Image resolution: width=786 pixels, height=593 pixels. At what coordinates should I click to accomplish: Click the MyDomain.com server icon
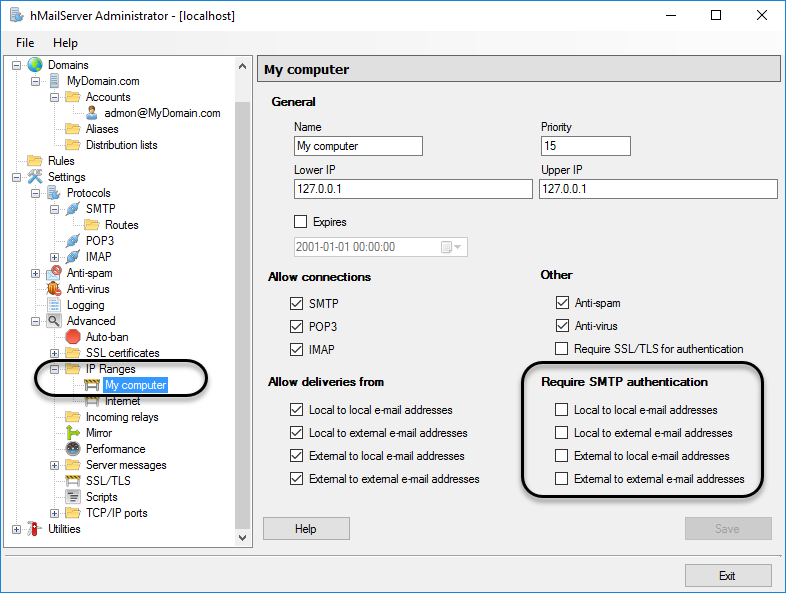tap(54, 81)
